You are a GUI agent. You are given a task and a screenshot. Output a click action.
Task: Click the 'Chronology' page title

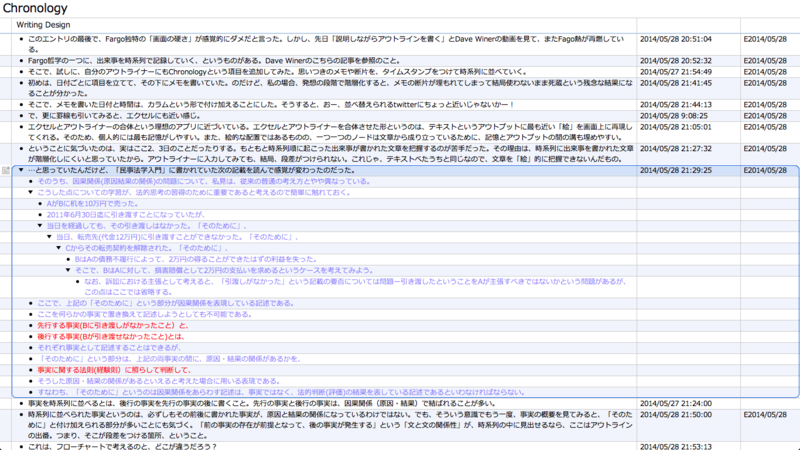pos(35,8)
